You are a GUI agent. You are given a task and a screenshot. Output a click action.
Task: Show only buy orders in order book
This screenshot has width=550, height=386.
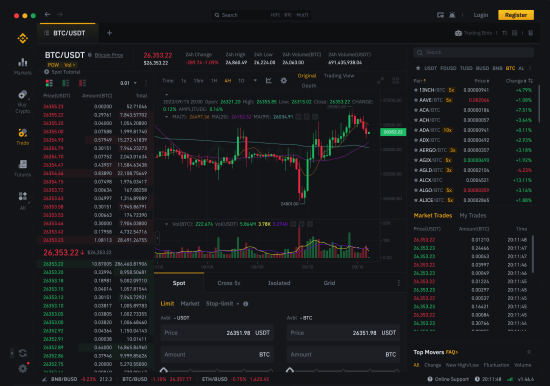pyautogui.click(x=66, y=83)
